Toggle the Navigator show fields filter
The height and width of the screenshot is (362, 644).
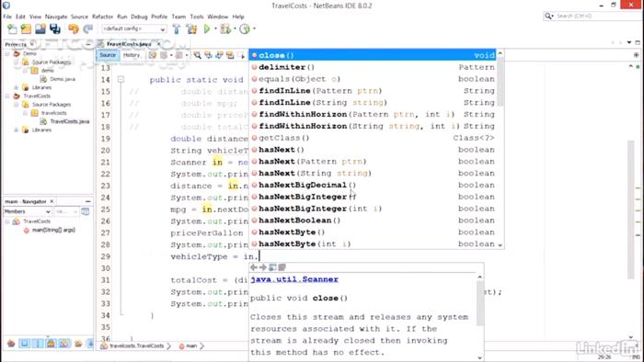point(24,344)
